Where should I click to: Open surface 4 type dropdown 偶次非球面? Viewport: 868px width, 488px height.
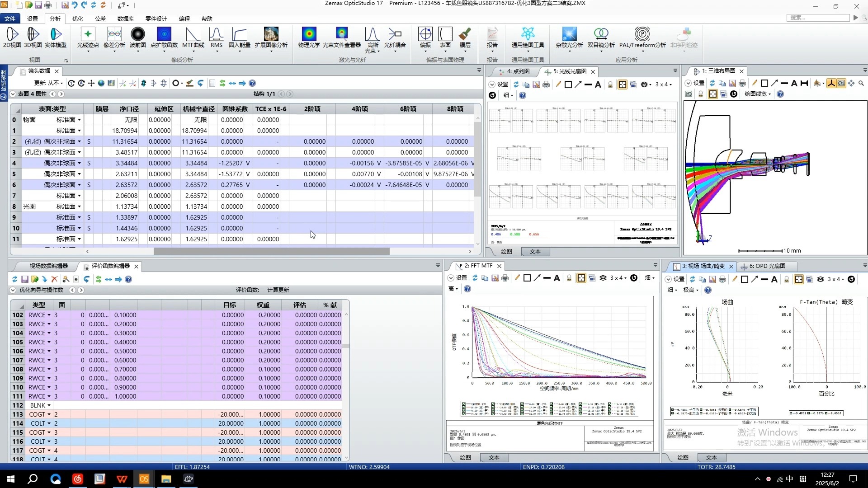coord(79,163)
